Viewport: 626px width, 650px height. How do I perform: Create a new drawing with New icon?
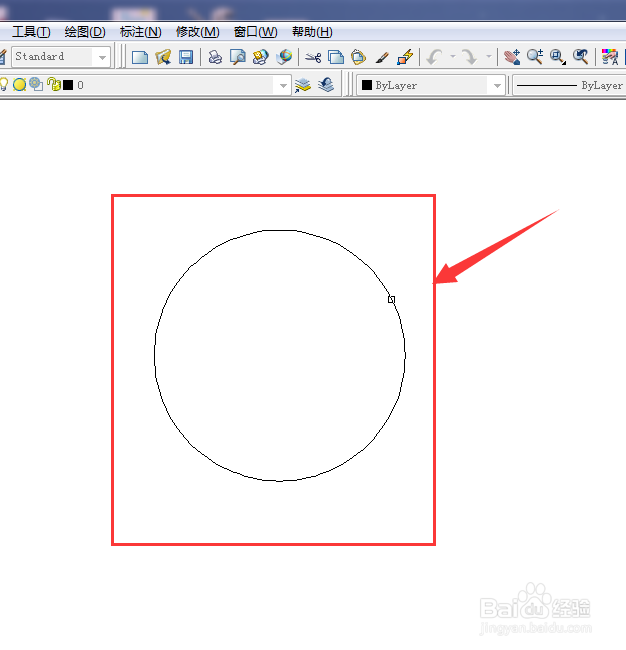[140, 57]
